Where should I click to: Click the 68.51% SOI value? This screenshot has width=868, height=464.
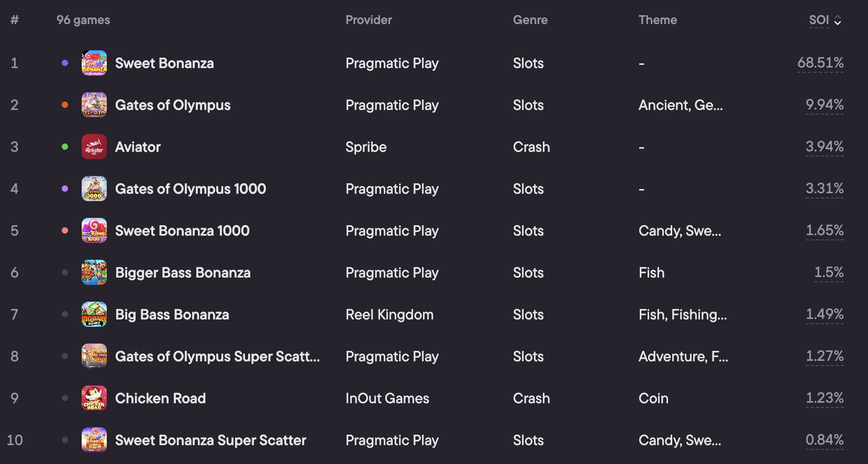point(820,63)
